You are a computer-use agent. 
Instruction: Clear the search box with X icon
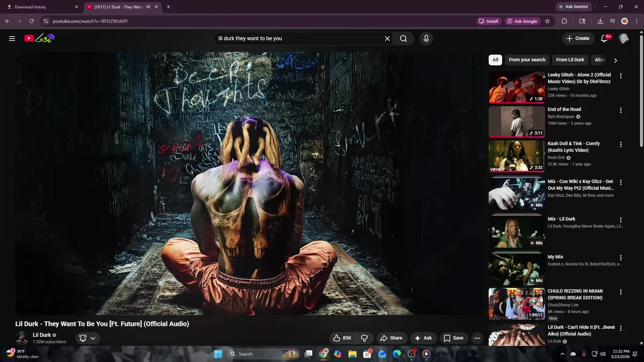387,38
